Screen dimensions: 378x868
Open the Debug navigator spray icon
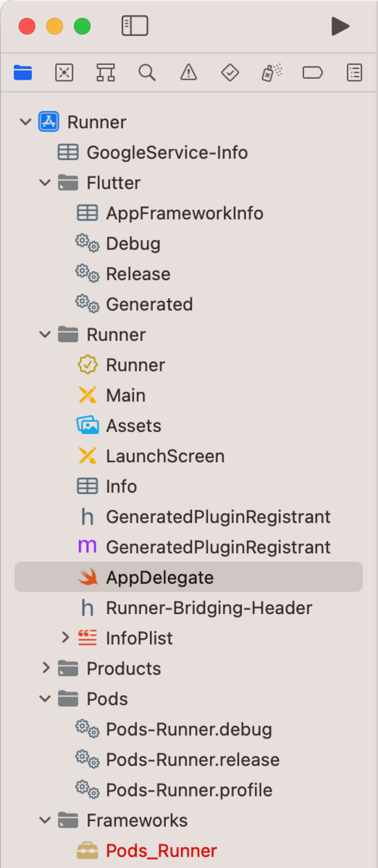pos(272,72)
